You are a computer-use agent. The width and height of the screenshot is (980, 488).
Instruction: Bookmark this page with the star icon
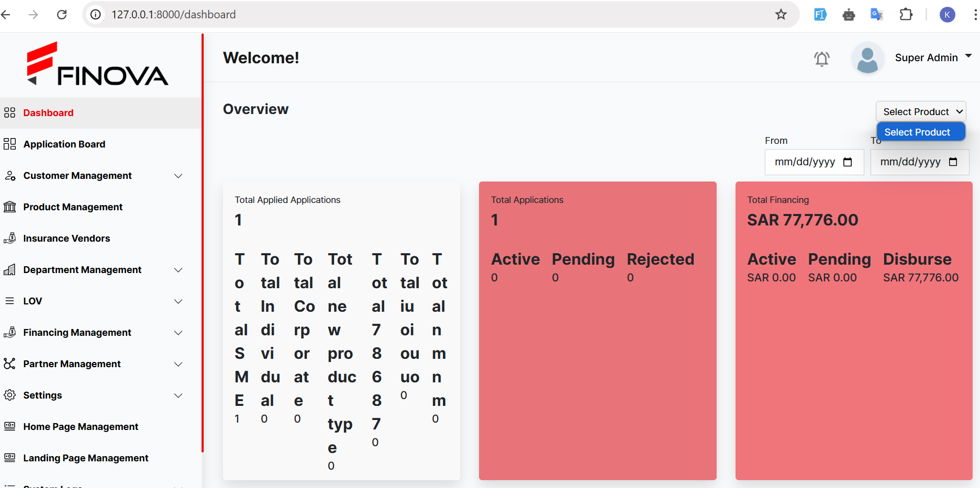click(781, 15)
